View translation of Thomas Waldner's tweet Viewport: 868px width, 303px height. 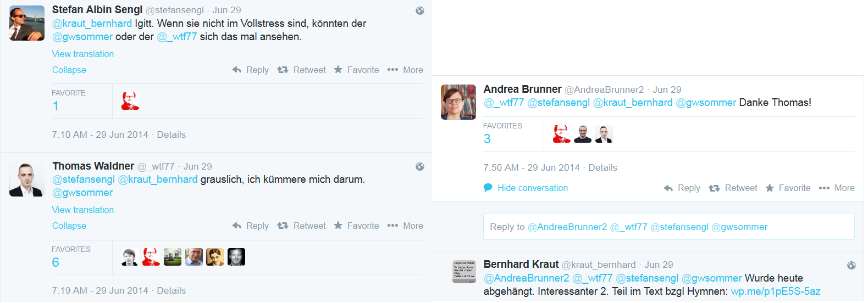(x=83, y=210)
